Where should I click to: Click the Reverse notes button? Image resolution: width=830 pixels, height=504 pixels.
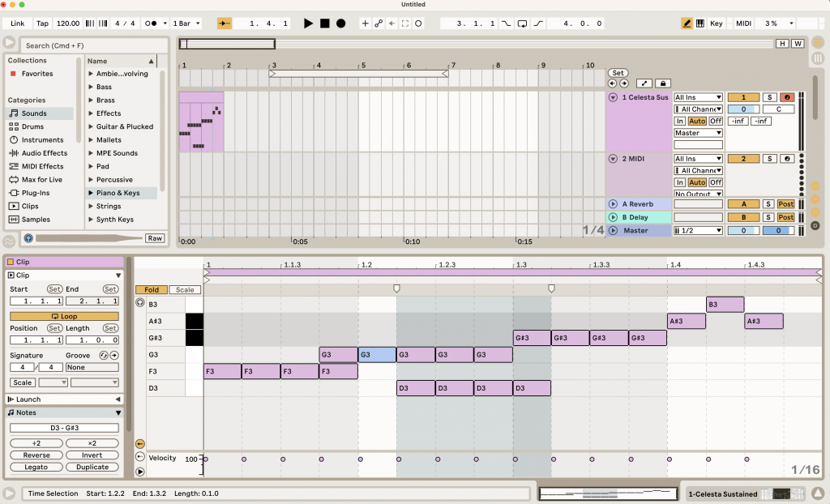coord(36,455)
